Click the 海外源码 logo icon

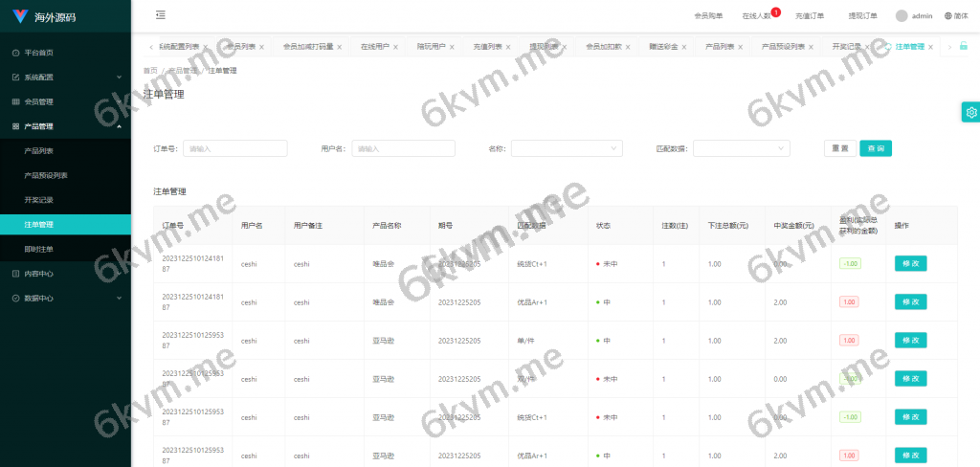coord(21,16)
